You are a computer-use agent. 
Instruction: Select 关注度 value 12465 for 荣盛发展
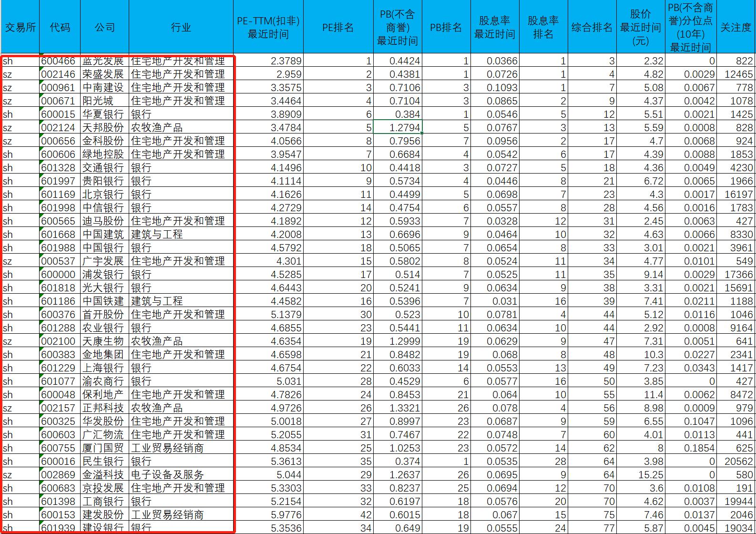click(736, 74)
